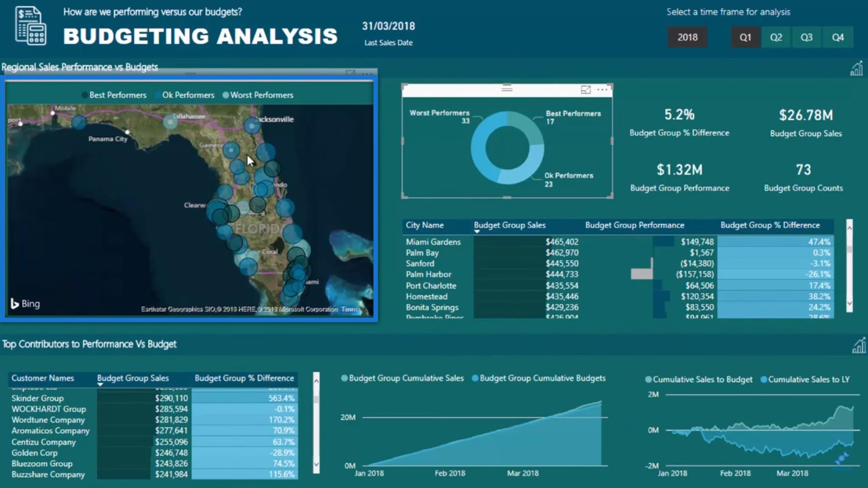Image resolution: width=868 pixels, height=488 pixels.
Task: Click WOCKHARDT Group customer row
Action: click(x=153, y=409)
